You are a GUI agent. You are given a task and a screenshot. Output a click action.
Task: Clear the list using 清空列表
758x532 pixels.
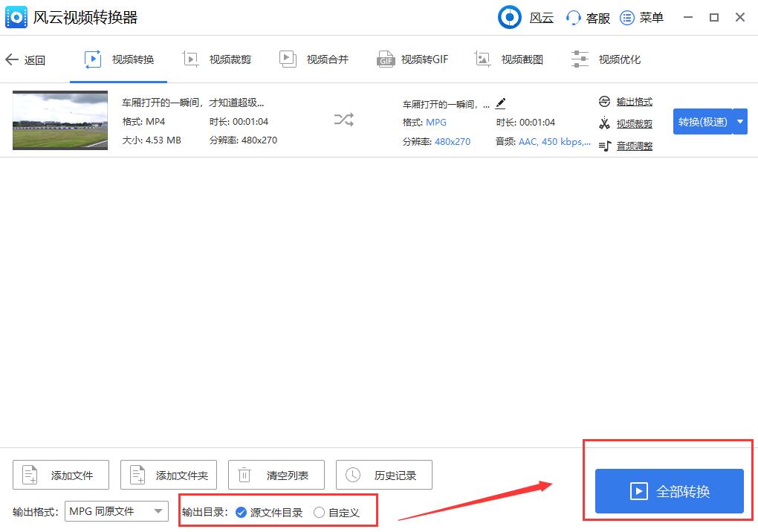276,475
